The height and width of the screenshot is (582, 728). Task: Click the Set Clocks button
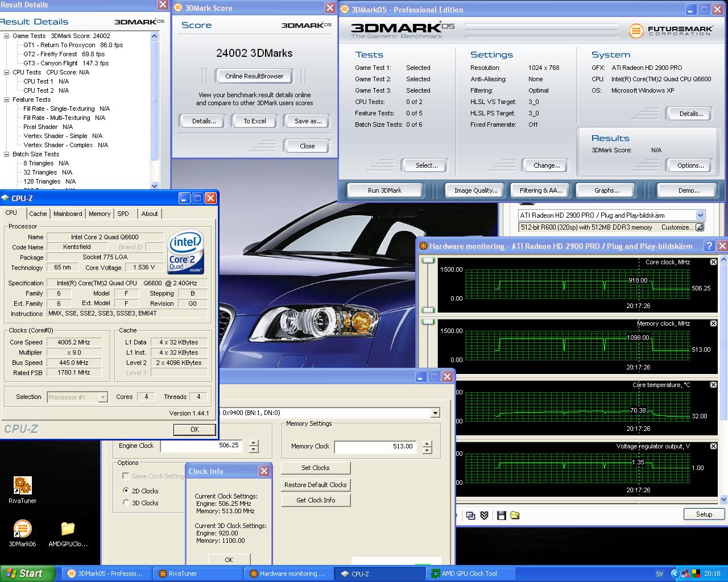pos(316,468)
